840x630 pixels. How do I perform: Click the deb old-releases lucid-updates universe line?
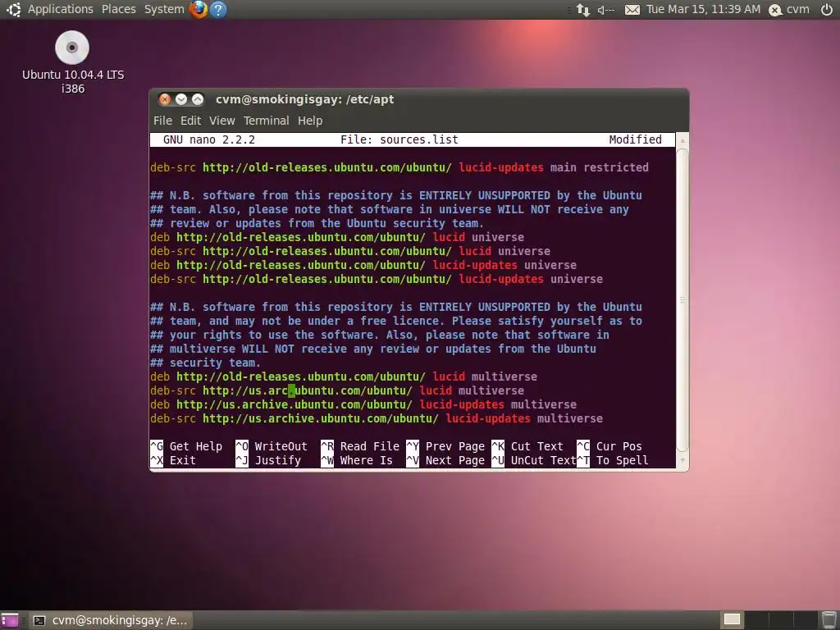pyautogui.click(x=363, y=265)
